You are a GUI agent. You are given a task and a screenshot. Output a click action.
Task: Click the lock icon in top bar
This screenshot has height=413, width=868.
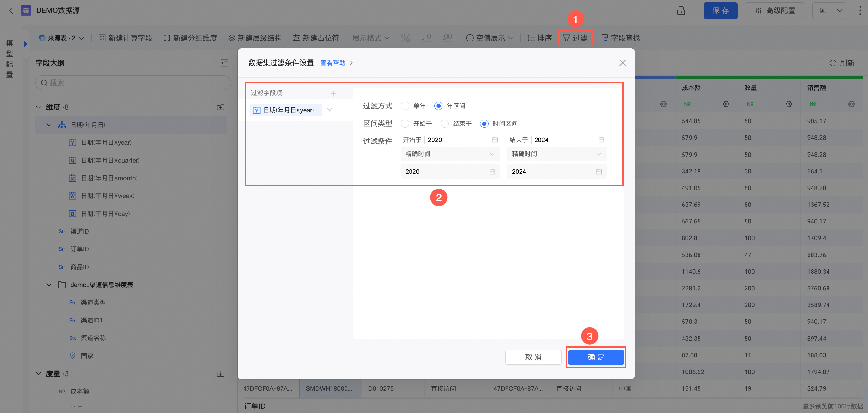[681, 11]
